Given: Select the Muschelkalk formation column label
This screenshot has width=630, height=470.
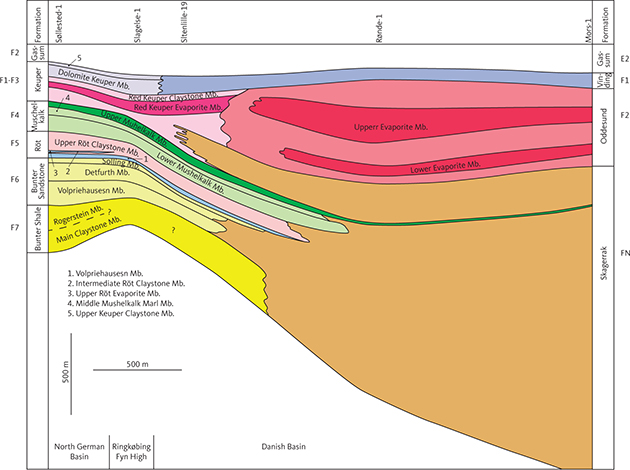Looking at the screenshot, I should (38, 116).
